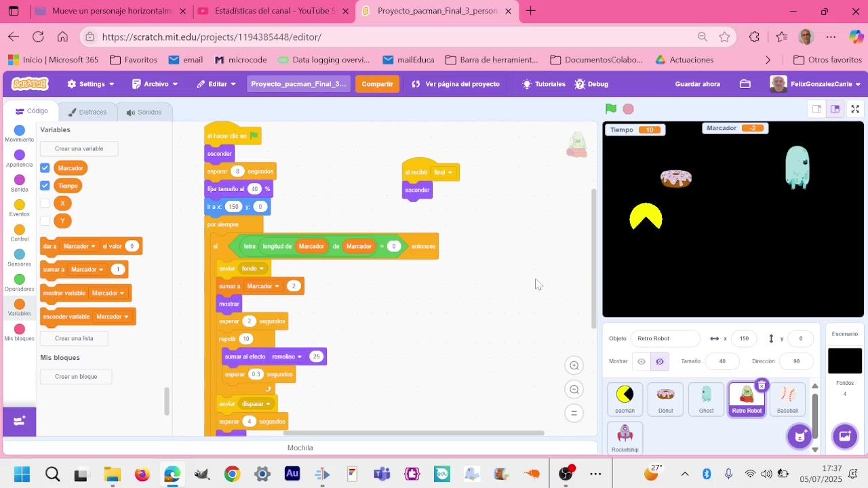Switch to large stage layout
868x488 pixels.
[x=835, y=108]
